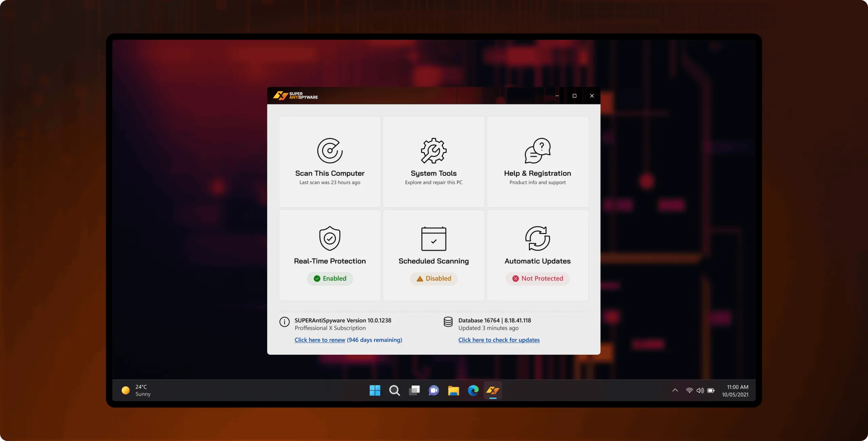The height and width of the screenshot is (441, 868).
Task: Click the Click here to check for updates link
Action: (499, 340)
